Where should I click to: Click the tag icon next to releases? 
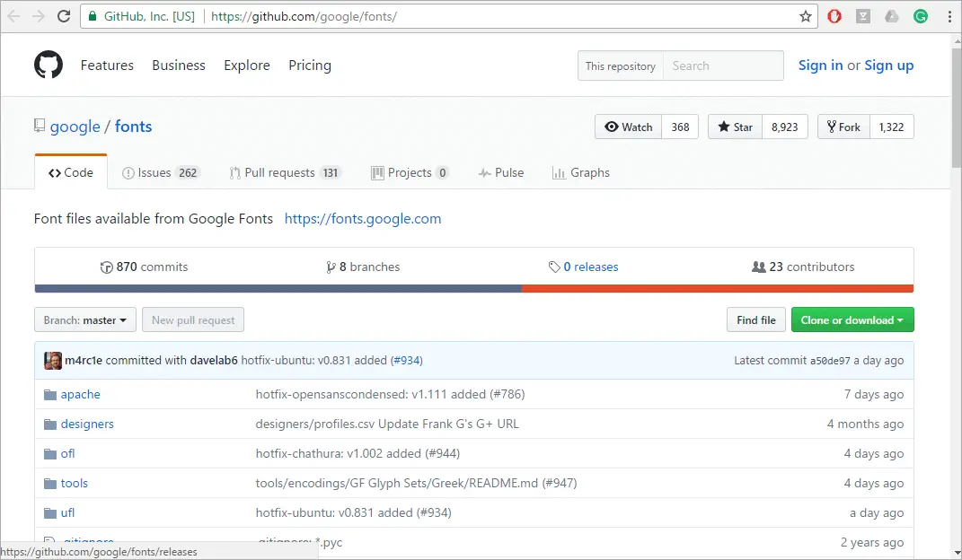pyautogui.click(x=554, y=267)
